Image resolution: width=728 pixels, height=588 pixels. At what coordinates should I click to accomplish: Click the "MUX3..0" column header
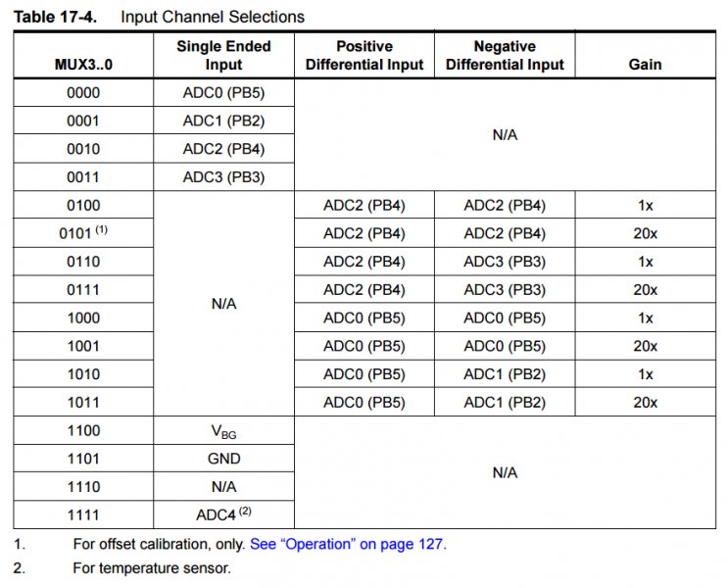pyautogui.click(x=83, y=65)
